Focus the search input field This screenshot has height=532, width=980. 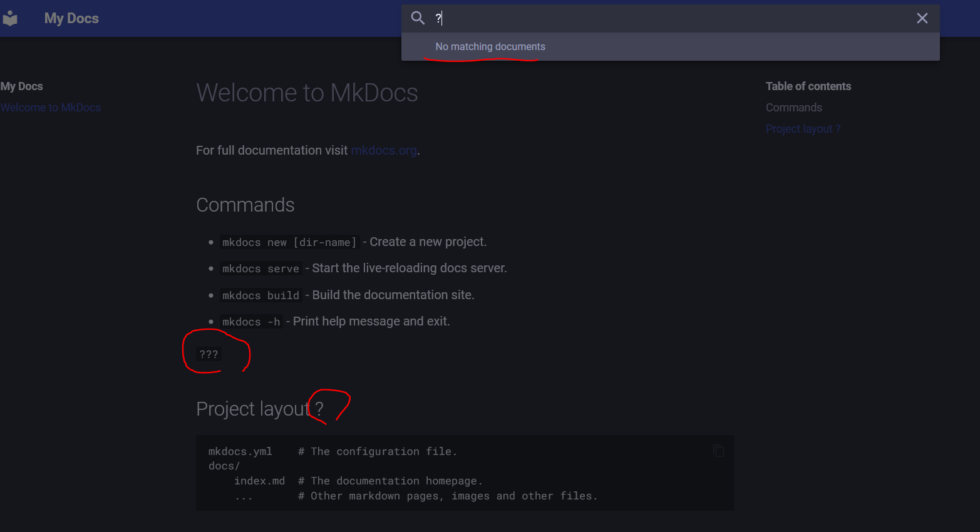pyautogui.click(x=670, y=18)
